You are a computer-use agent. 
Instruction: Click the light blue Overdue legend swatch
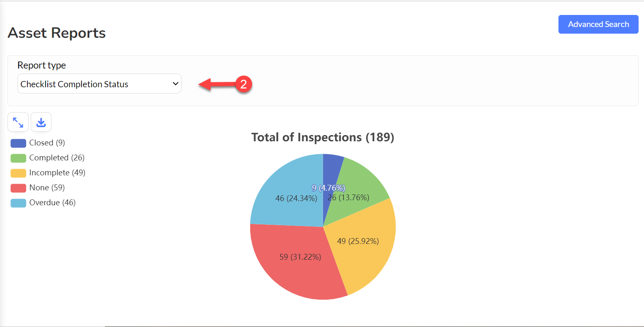18,203
